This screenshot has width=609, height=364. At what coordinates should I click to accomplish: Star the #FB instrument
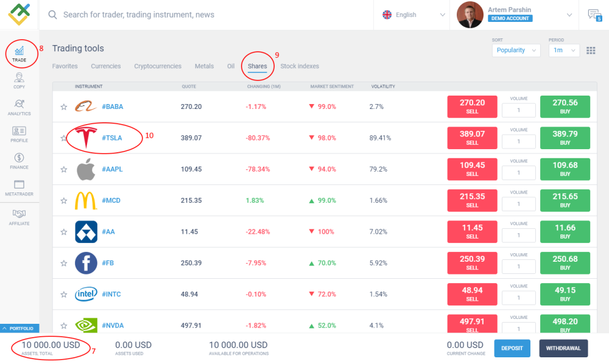pyautogui.click(x=63, y=263)
